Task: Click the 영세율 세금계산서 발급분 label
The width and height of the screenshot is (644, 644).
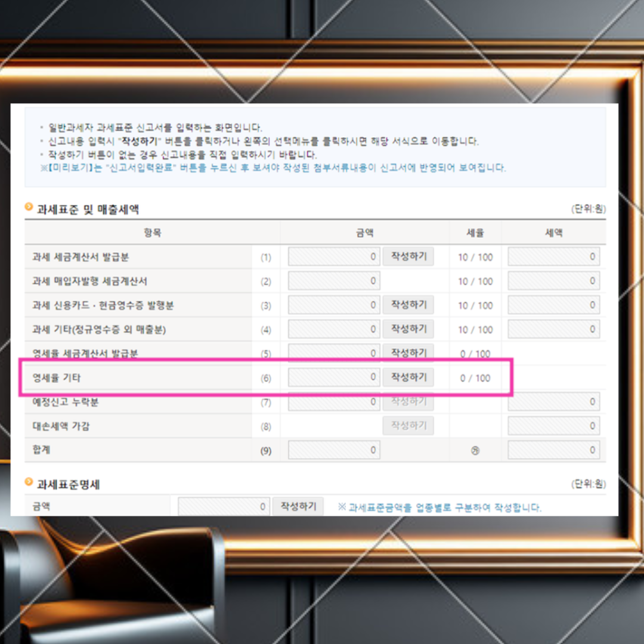Action: 85,353
